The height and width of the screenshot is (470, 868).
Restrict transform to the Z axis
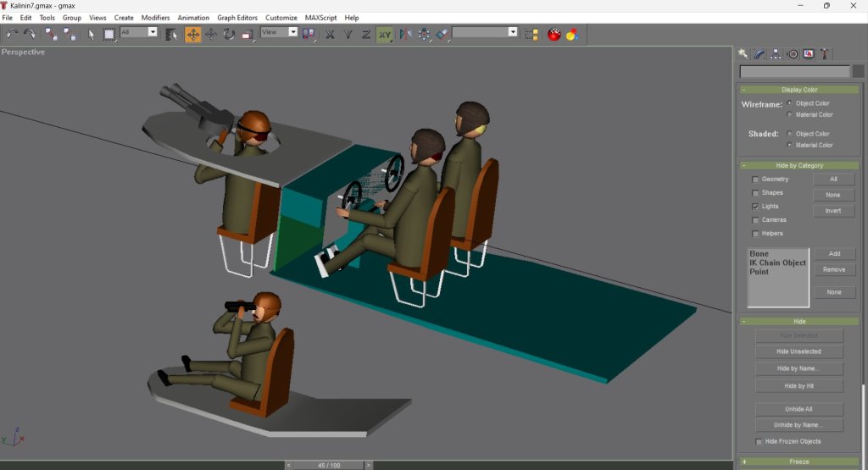[x=365, y=34]
